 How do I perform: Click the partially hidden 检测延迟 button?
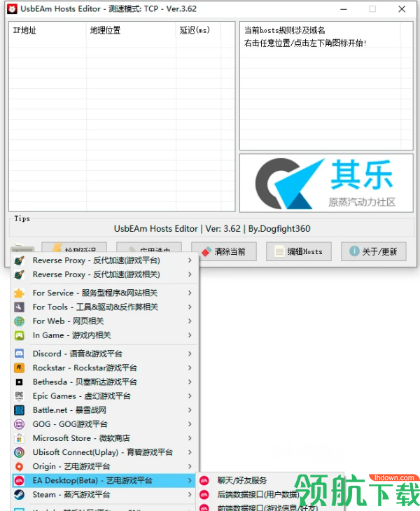(x=74, y=247)
